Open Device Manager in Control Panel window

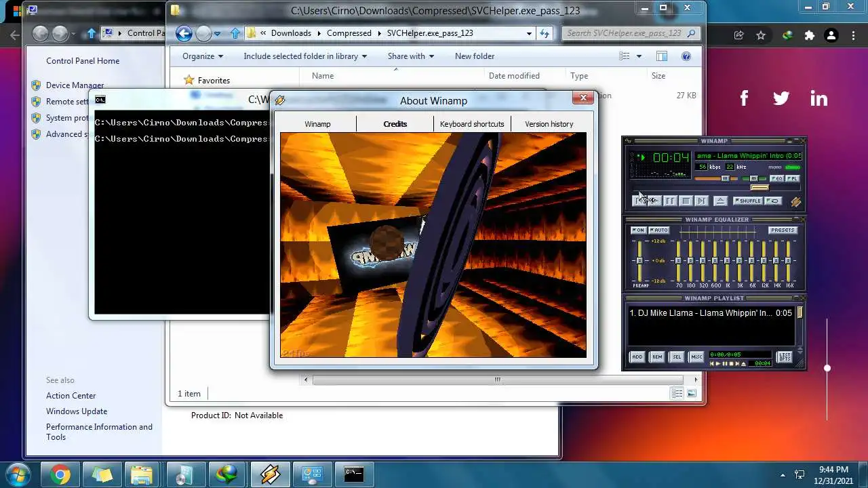point(75,85)
